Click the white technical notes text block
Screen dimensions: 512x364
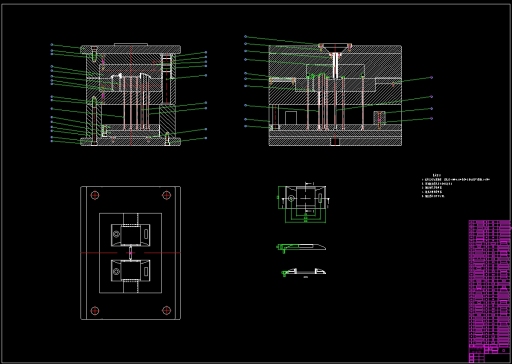point(455,186)
